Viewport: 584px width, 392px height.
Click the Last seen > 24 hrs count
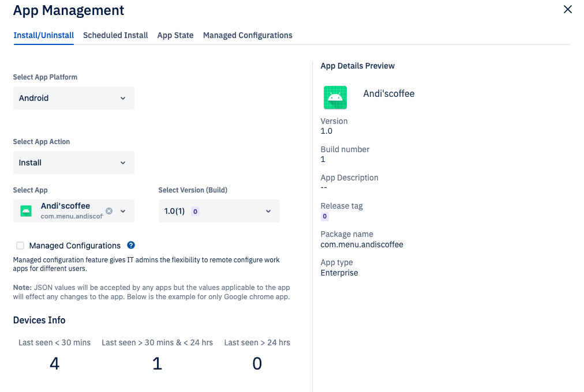pos(257,363)
